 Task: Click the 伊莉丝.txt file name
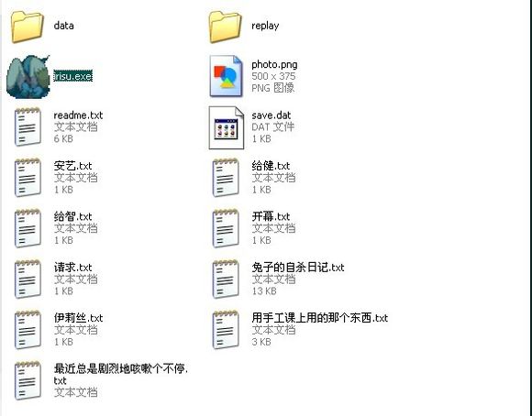pyautogui.click(x=78, y=318)
